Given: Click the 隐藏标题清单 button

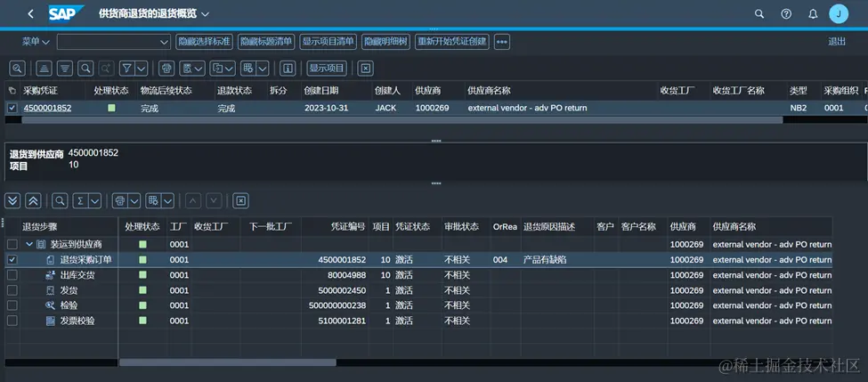Looking at the screenshot, I should coord(266,42).
